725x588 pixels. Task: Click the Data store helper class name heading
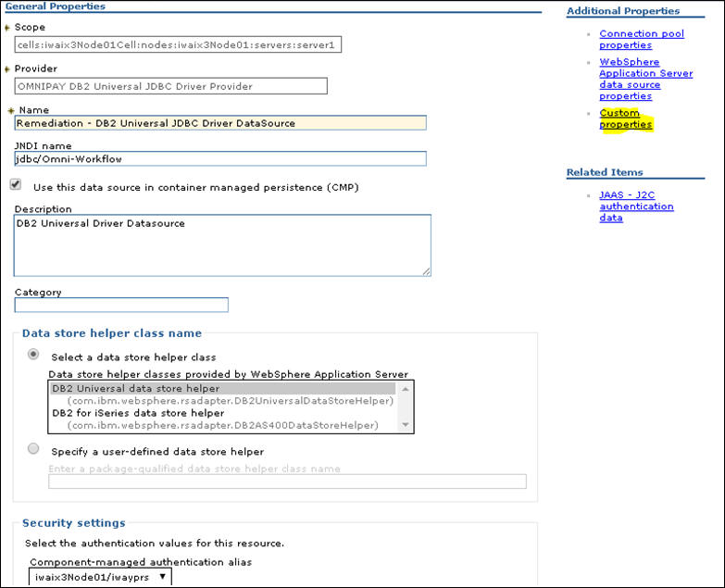click(x=112, y=333)
